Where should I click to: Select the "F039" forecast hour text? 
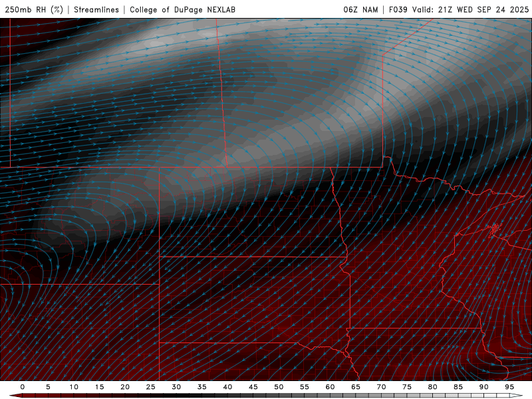coord(398,9)
